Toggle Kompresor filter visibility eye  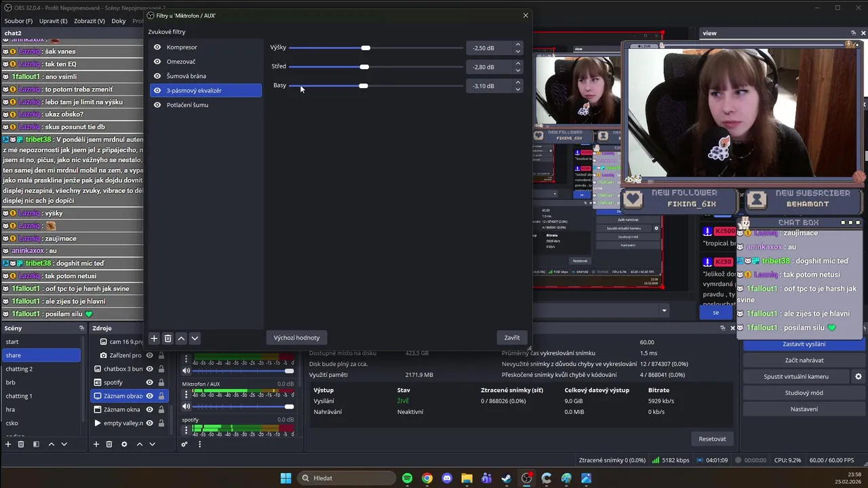tap(157, 47)
